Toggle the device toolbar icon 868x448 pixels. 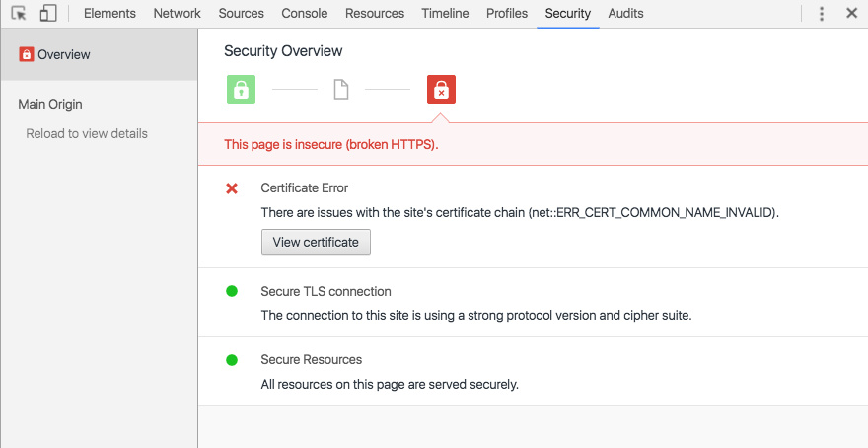pos(48,14)
